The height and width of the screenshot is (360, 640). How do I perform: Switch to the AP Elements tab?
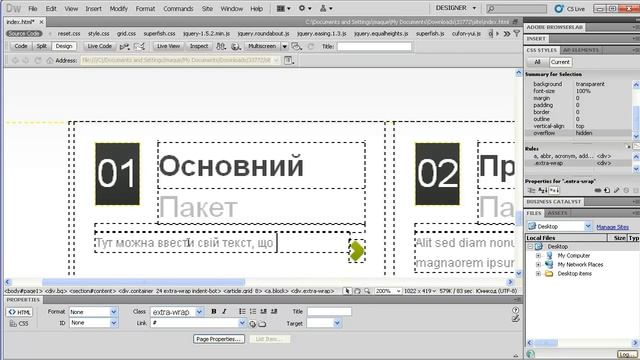coord(580,50)
